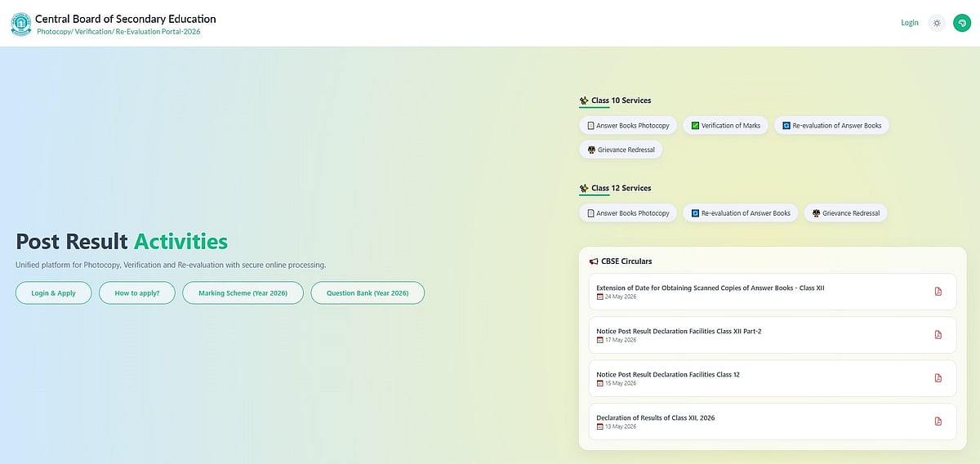Click the green circular icon beside theme toggle

point(961,23)
